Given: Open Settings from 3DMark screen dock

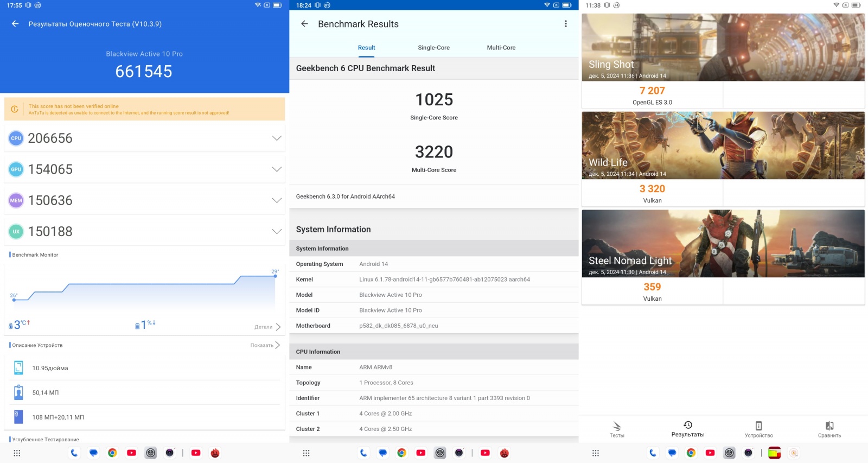Looking at the screenshot, I should (x=730, y=453).
